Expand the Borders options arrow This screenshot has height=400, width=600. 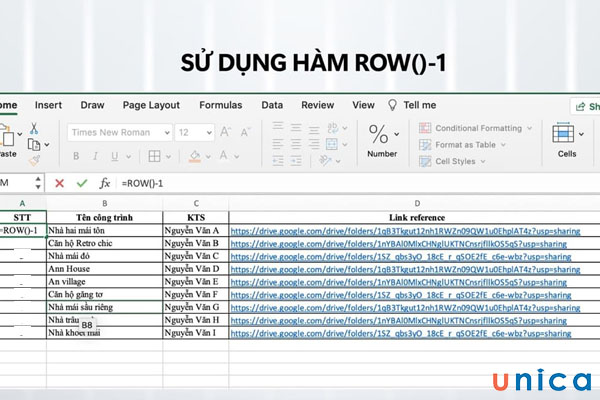pos(168,157)
